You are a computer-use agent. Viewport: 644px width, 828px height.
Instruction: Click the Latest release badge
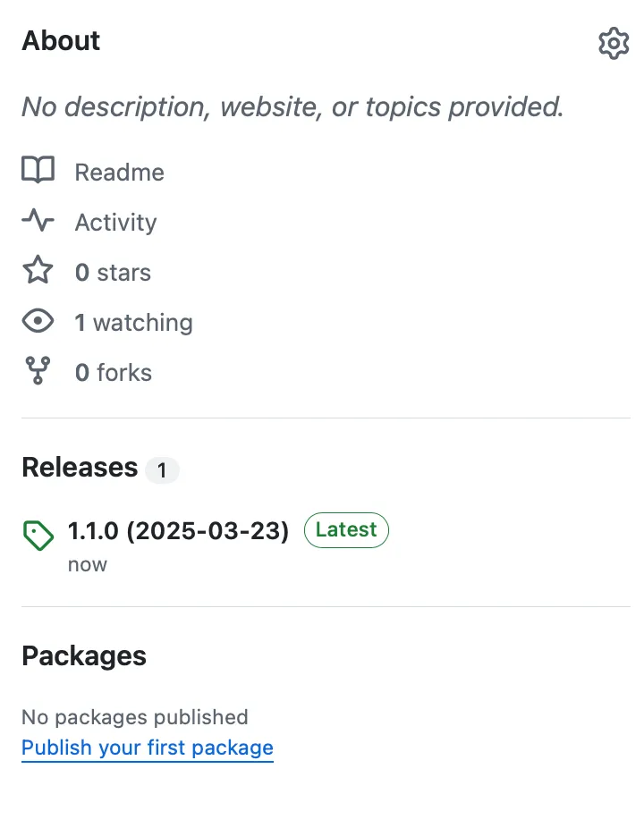pos(346,529)
